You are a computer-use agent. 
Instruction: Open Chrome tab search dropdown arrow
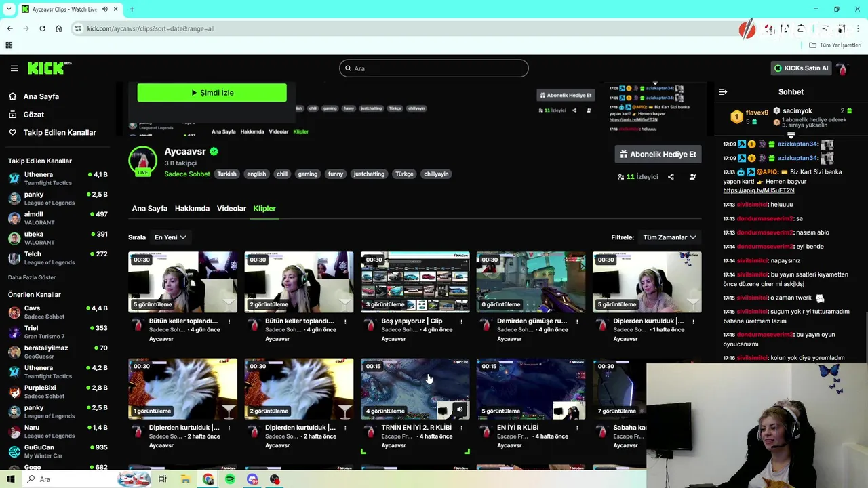[x=9, y=9]
